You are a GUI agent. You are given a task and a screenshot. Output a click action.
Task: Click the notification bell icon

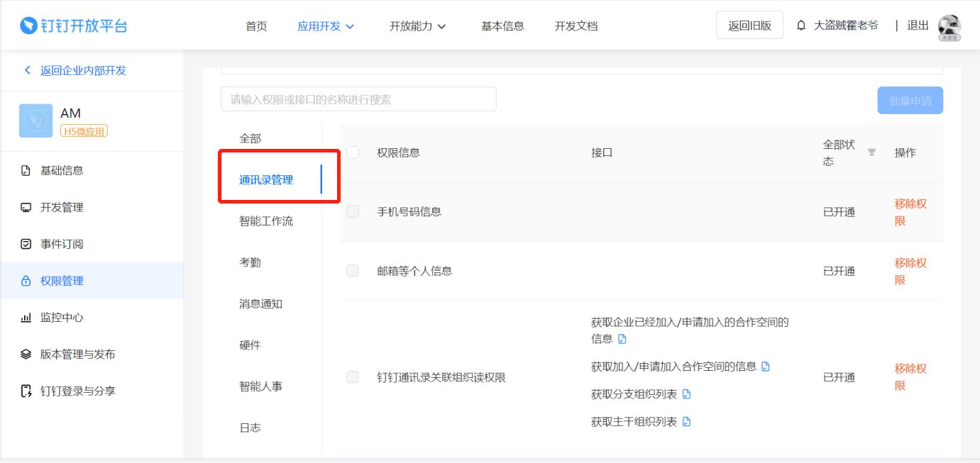(801, 24)
